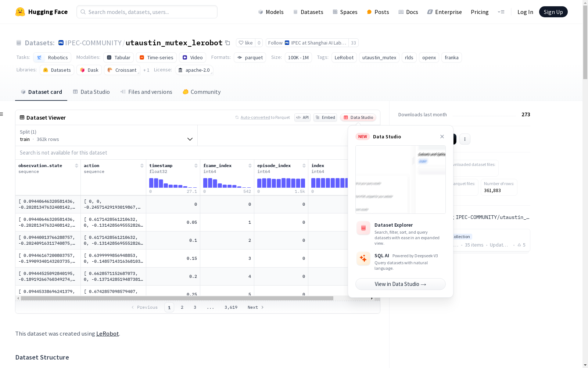Go to Posts in the top navigation
The image size is (588, 368).
378,12
